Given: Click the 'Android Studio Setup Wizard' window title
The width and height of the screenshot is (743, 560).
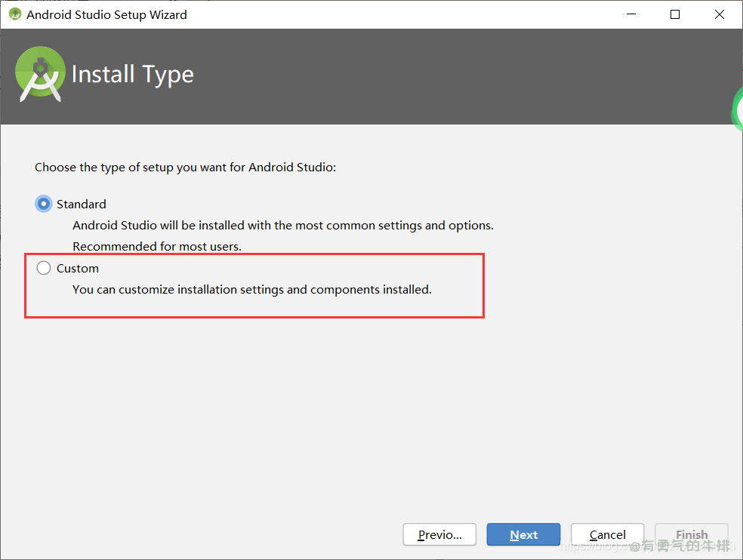Looking at the screenshot, I should [x=106, y=14].
